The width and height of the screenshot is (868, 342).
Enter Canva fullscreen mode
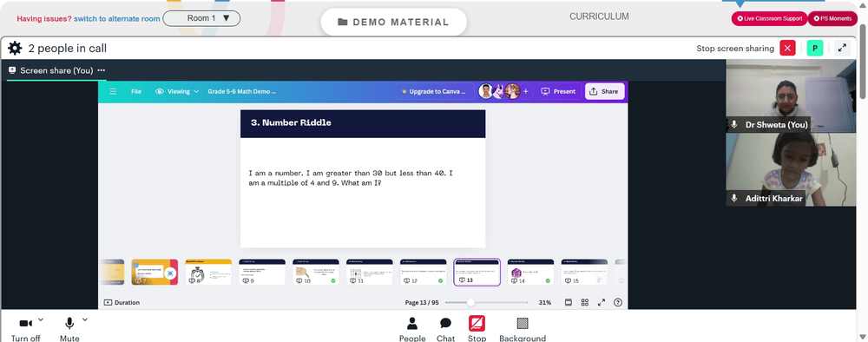tap(602, 302)
